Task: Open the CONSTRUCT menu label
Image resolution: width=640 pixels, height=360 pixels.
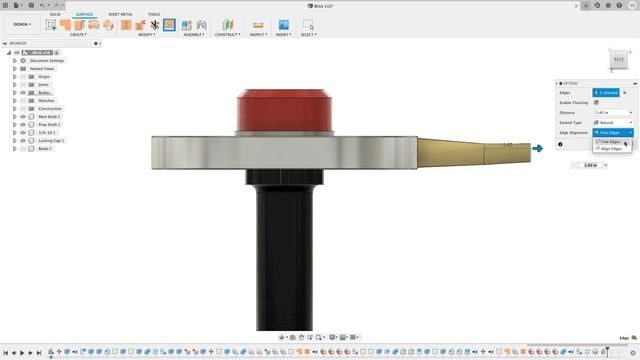Action: tap(227, 35)
